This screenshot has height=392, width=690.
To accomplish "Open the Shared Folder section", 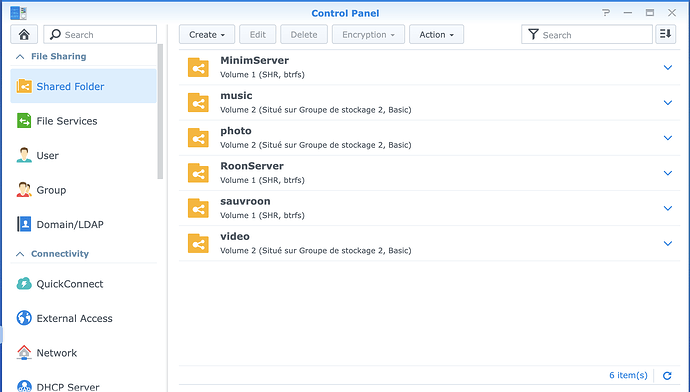I will pyautogui.click(x=83, y=86).
